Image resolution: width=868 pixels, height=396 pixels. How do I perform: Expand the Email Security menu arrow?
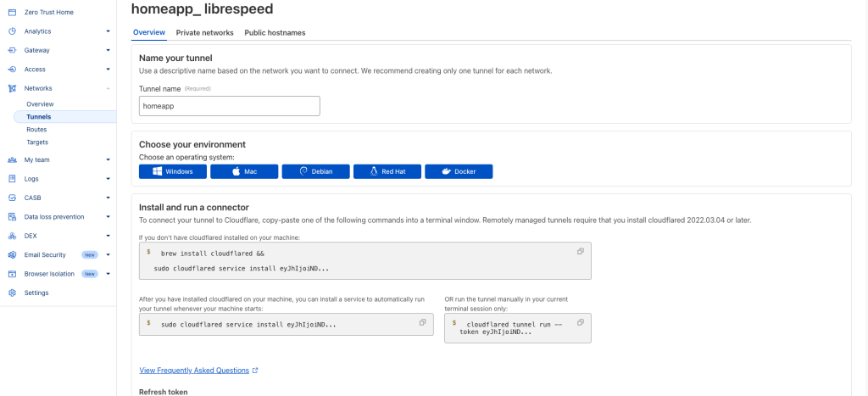[108, 254]
